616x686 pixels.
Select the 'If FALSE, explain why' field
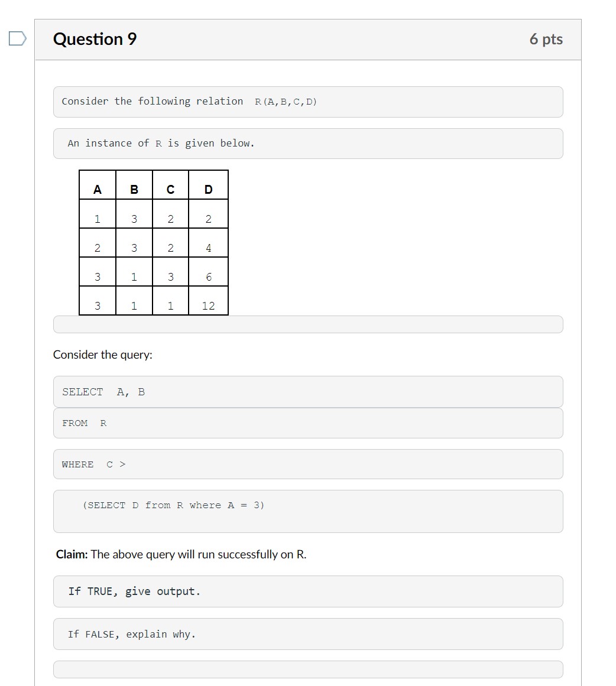307,633
